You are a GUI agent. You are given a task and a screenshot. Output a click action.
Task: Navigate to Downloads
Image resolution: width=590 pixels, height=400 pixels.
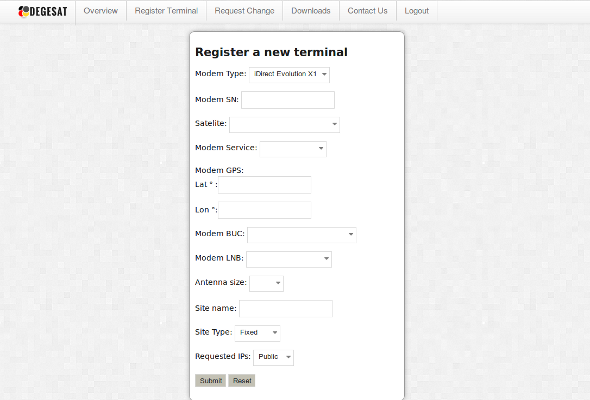[311, 11]
